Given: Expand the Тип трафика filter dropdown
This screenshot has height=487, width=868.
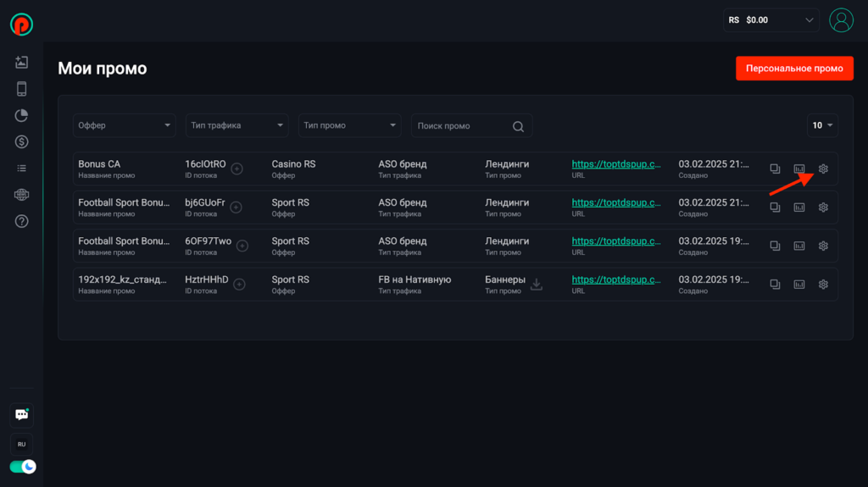Looking at the screenshot, I should tap(237, 125).
